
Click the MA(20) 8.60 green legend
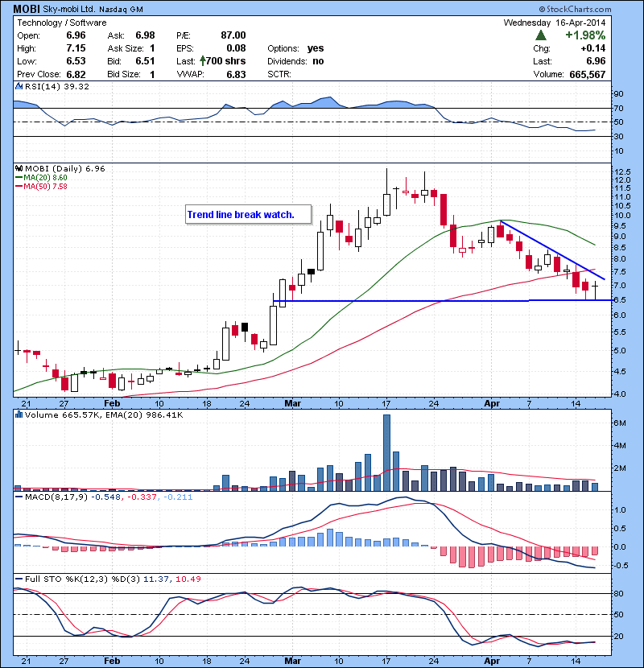(x=41, y=178)
